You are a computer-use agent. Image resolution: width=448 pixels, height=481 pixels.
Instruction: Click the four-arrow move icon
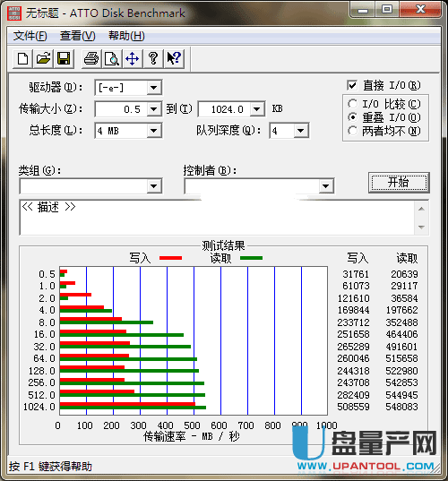click(x=133, y=58)
